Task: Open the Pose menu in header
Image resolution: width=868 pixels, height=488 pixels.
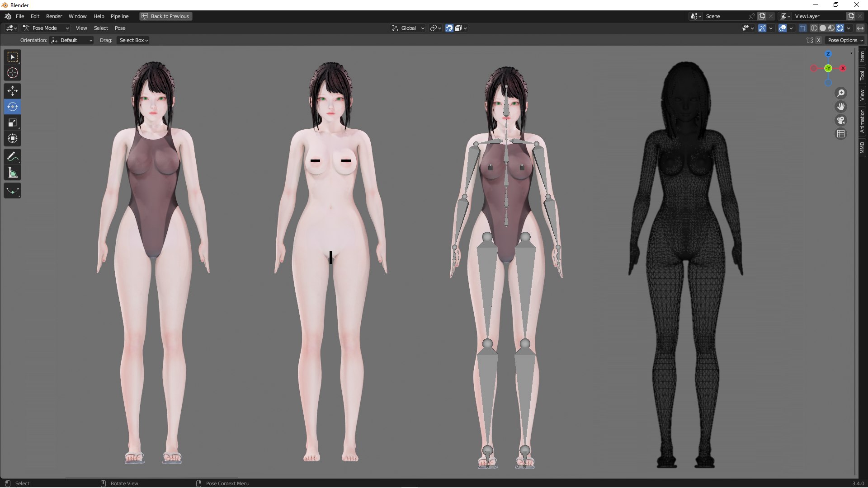Action: pyautogui.click(x=120, y=28)
